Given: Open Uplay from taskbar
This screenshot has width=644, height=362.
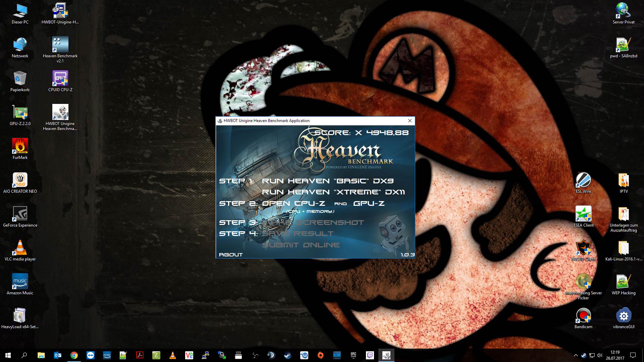Looking at the screenshot, I should 304,355.
